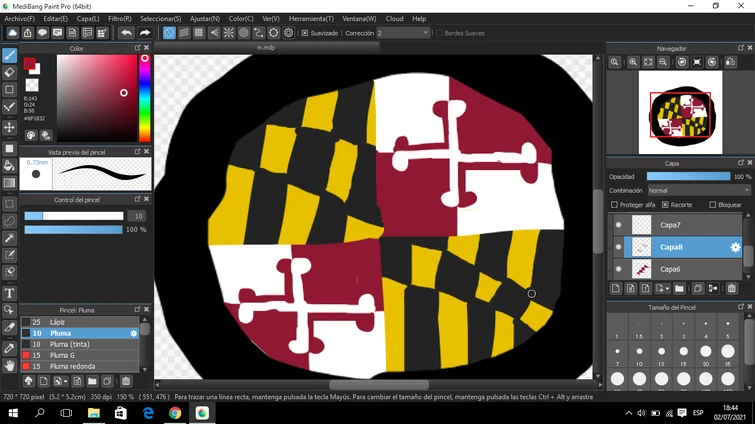The width and height of the screenshot is (755, 424).
Task: Open the Editar menu
Action: click(x=55, y=19)
